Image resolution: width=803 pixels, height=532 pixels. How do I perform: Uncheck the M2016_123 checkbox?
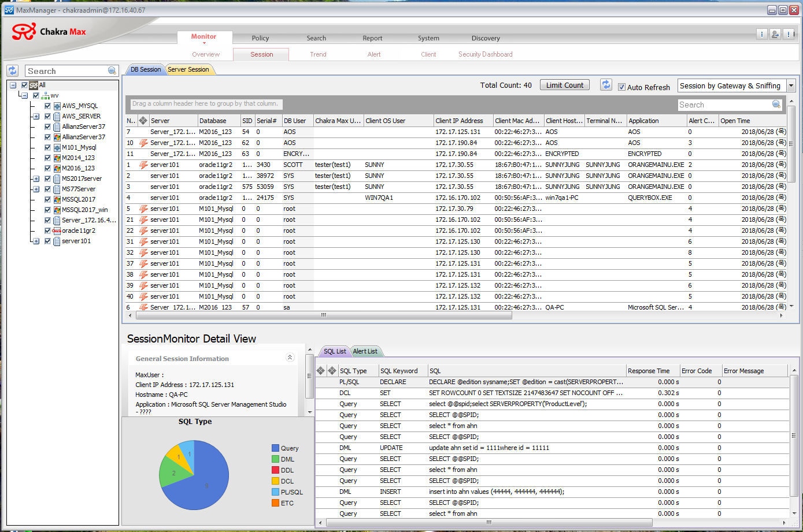tap(48, 168)
